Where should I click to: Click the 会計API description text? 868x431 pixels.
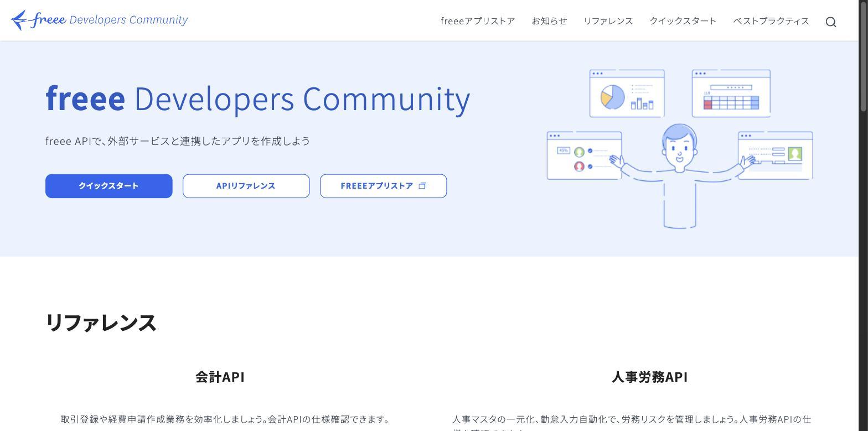point(225,419)
